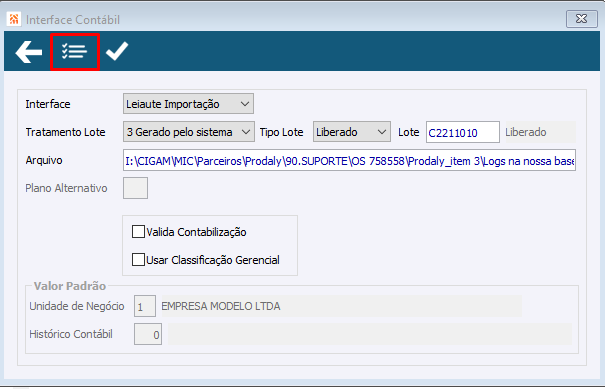Click into the Arquivo file path field

(349, 161)
